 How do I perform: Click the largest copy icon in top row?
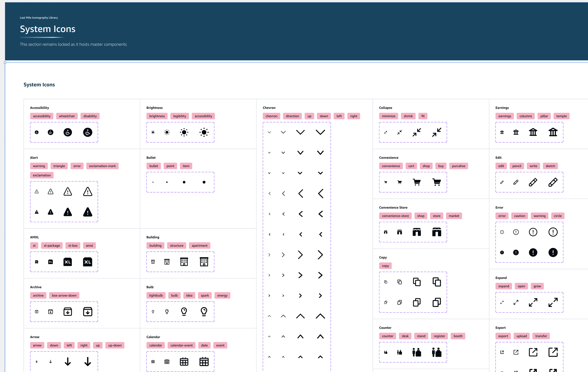437,282
